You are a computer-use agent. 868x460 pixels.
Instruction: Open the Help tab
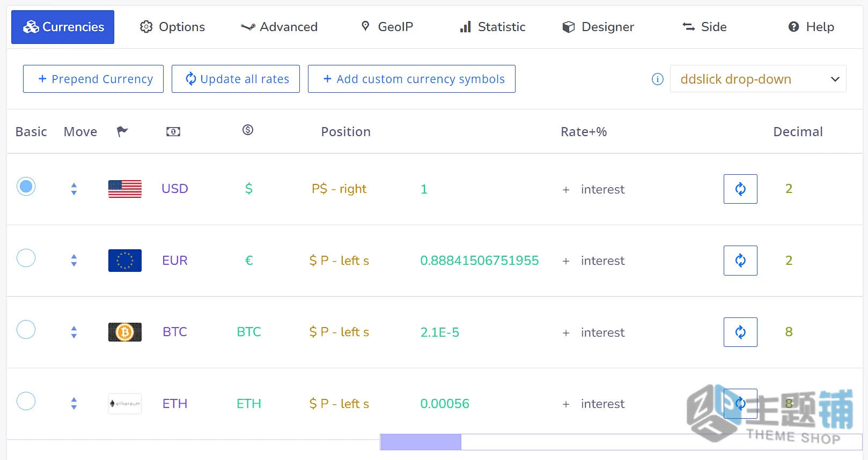click(x=811, y=27)
